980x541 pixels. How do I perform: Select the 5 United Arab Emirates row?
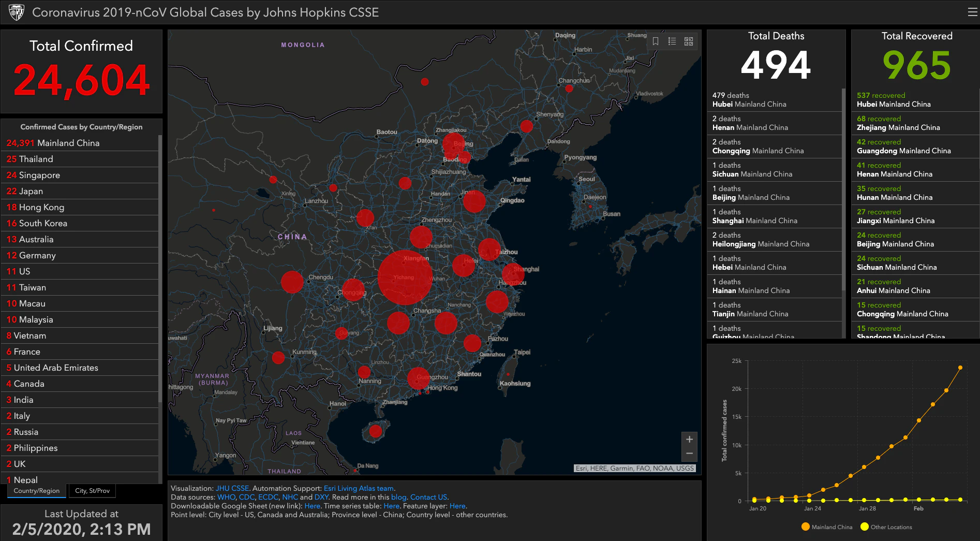point(80,368)
